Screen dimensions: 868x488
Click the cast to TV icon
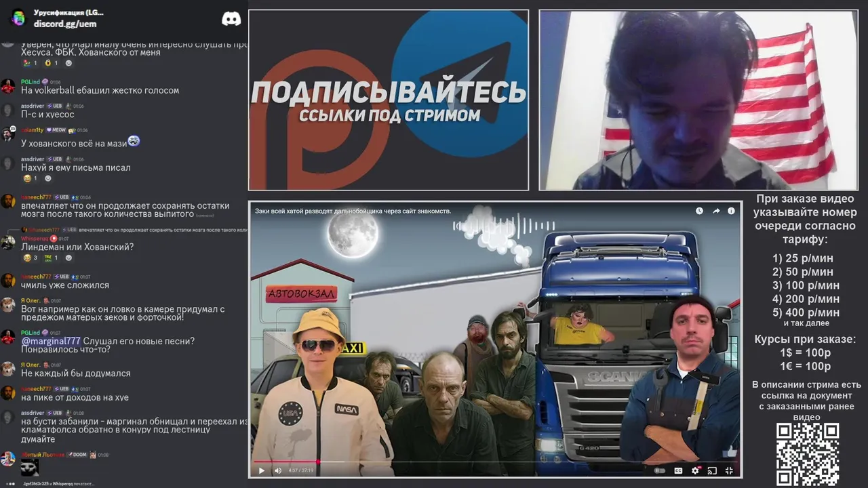[x=712, y=470]
